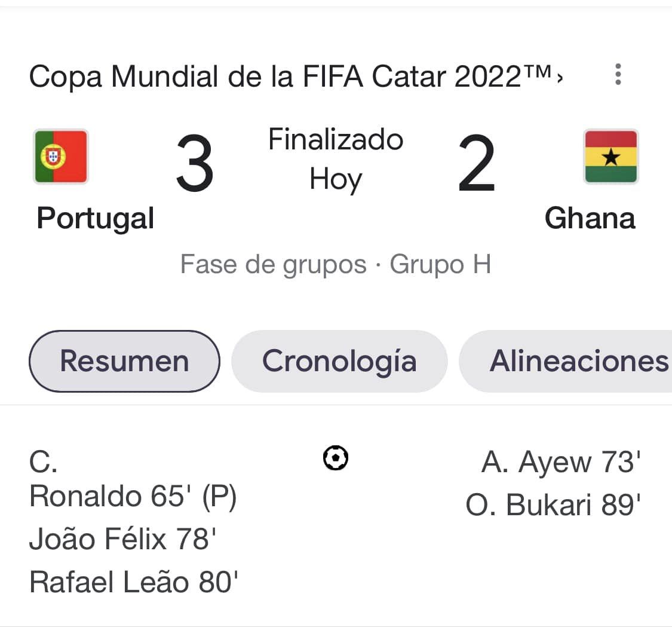This screenshot has height=627, width=672.
Task: Click the Ghana team name
Action: (x=590, y=218)
